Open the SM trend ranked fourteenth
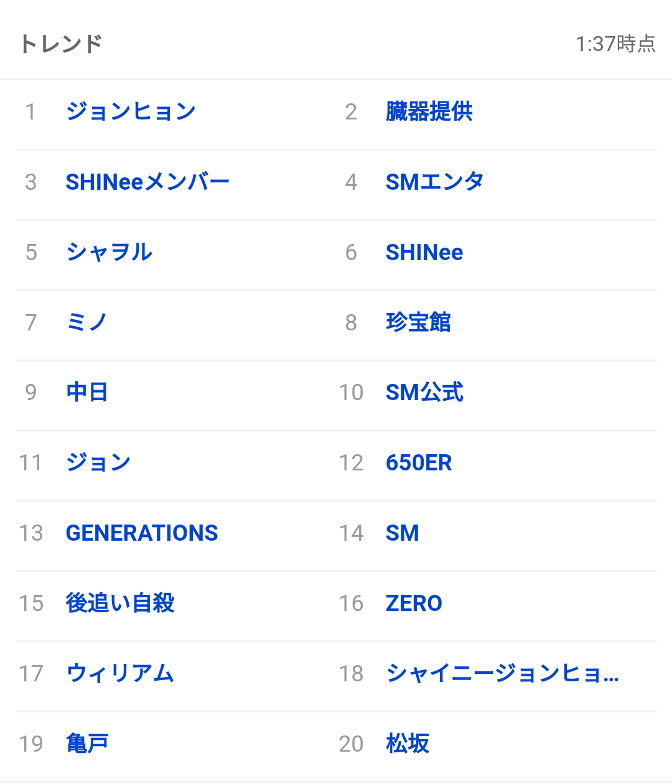This screenshot has width=672, height=784. 403,533
